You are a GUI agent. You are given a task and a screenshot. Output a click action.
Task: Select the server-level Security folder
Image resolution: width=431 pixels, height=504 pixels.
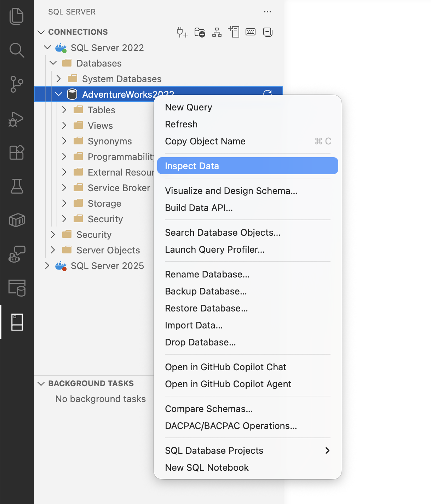coord(94,235)
